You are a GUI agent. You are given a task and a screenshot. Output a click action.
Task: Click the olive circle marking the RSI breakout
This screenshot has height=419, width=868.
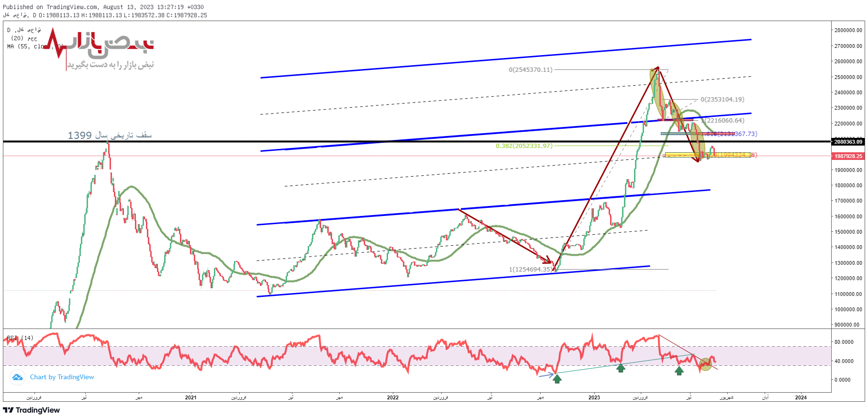[706, 364]
